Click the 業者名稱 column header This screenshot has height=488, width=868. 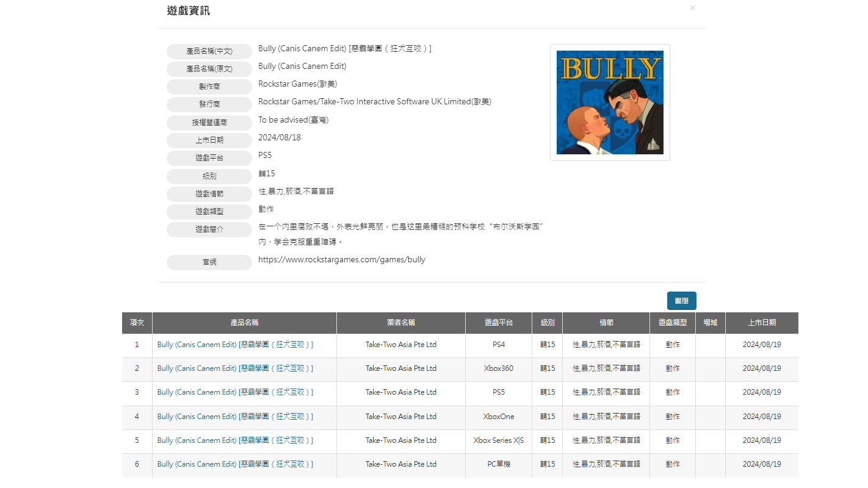tap(401, 323)
